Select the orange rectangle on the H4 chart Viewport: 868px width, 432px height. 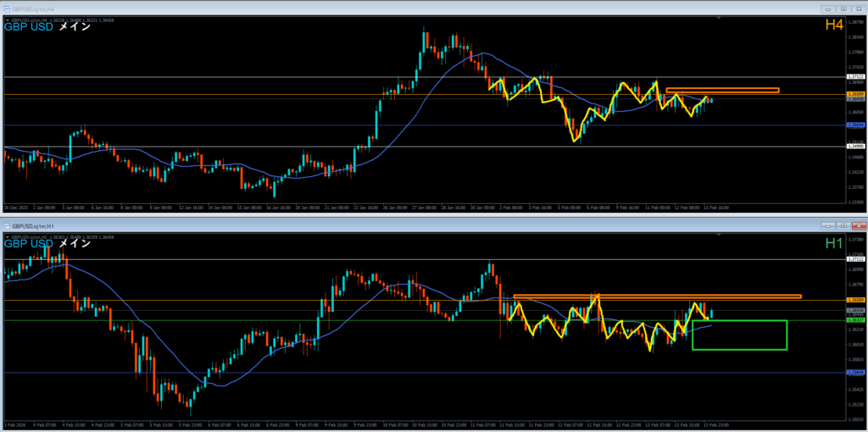click(x=722, y=90)
